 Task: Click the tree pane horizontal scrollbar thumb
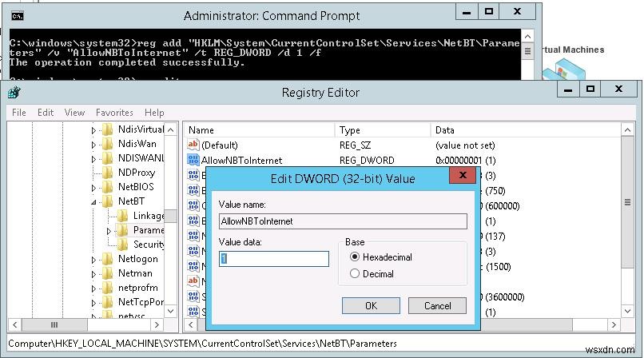(x=54, y=324)
